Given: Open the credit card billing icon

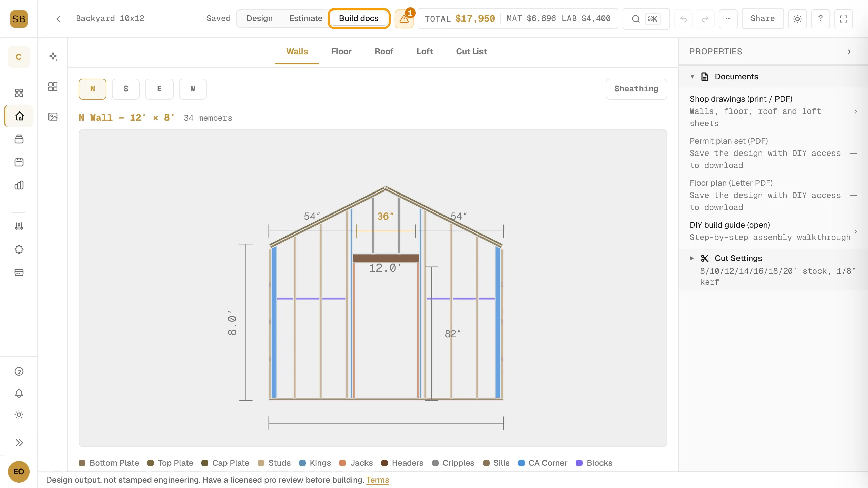Looking at the screenshot, I should click(x=19, y=272).
